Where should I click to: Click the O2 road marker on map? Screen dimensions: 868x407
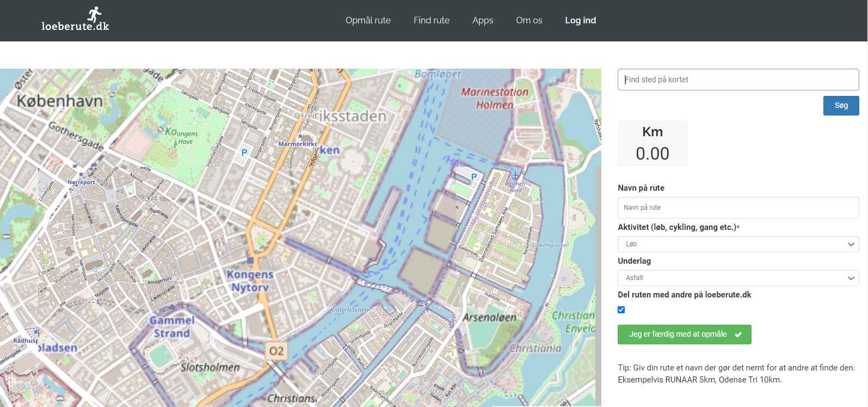point(276,351)
